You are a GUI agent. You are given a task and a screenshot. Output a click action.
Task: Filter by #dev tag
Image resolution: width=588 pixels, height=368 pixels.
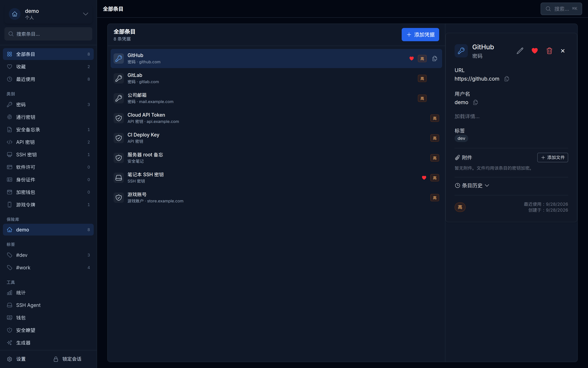(48, 255)
